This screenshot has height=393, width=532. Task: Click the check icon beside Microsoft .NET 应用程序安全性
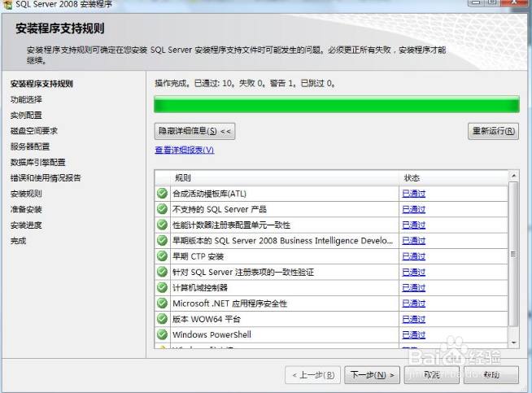pos(162,303)
